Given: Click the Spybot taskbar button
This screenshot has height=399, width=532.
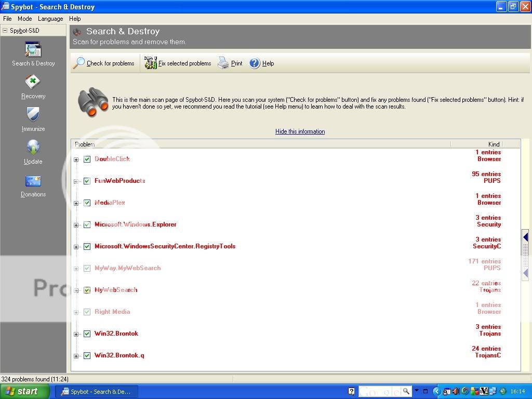Looking at the screenshot, I should (96, 392).
